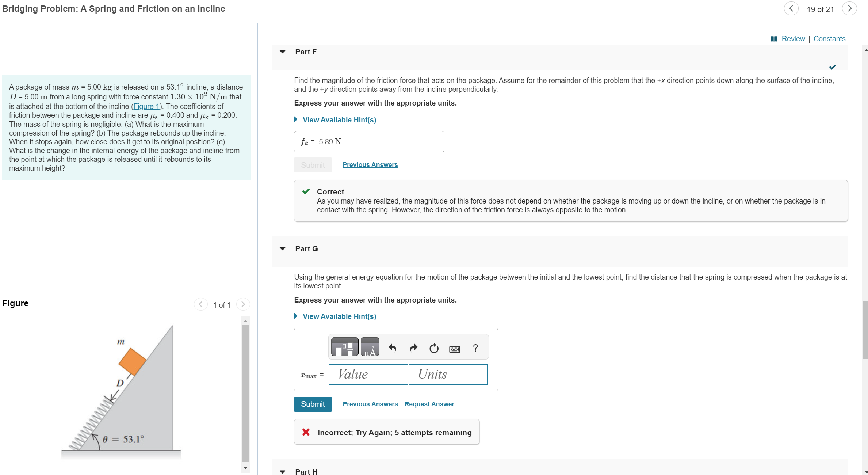The image size is (868, 475).
Task: Open the Constants link
Action: (829, 39)
